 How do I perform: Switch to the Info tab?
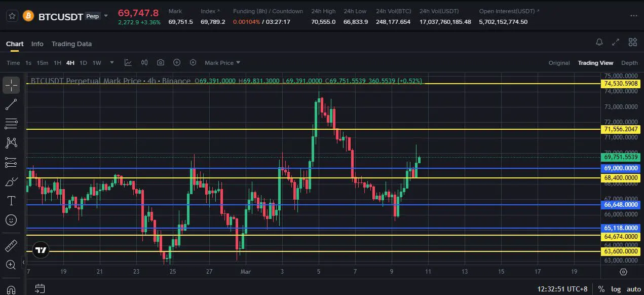coord(37,44)
